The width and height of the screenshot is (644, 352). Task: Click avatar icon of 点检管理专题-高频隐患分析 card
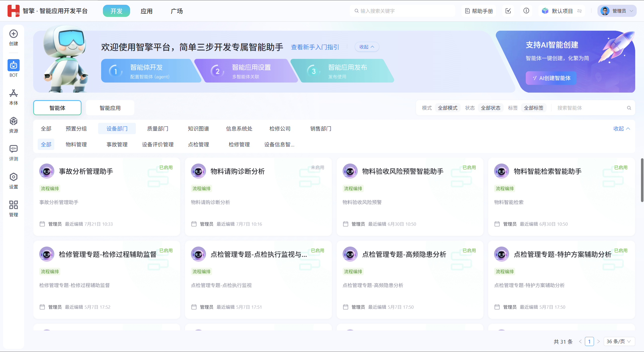coord(350,254)
